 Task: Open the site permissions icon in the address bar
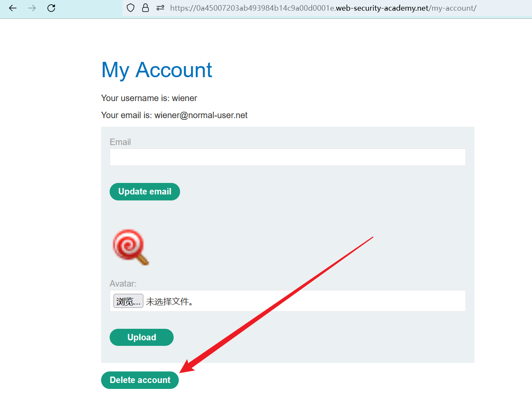[160, 8]
